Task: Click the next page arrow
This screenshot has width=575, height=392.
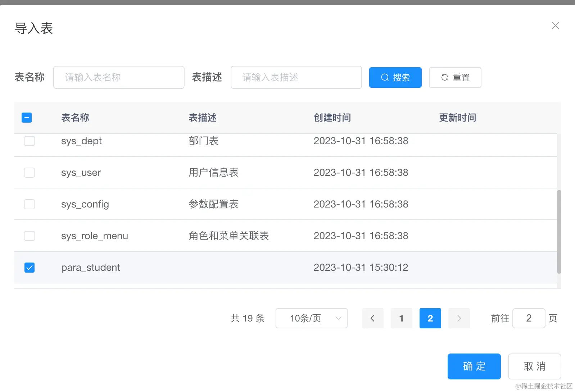Action: [x=459, y=318]
